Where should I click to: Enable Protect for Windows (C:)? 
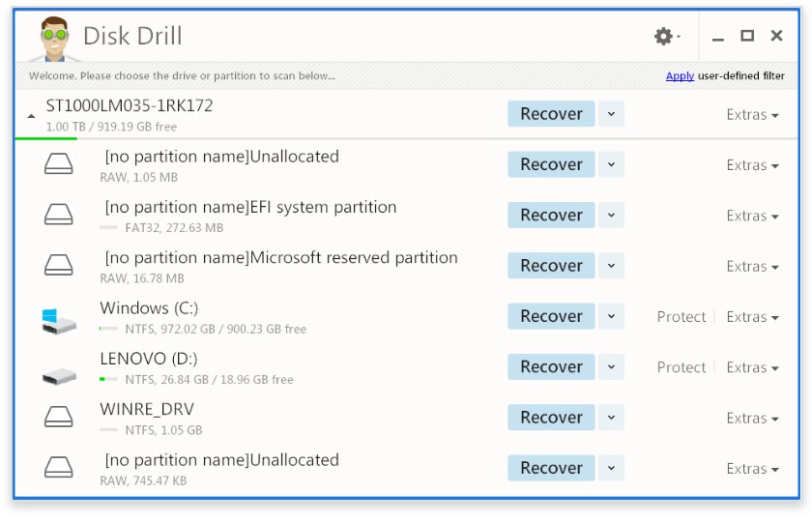click(681, 317)
